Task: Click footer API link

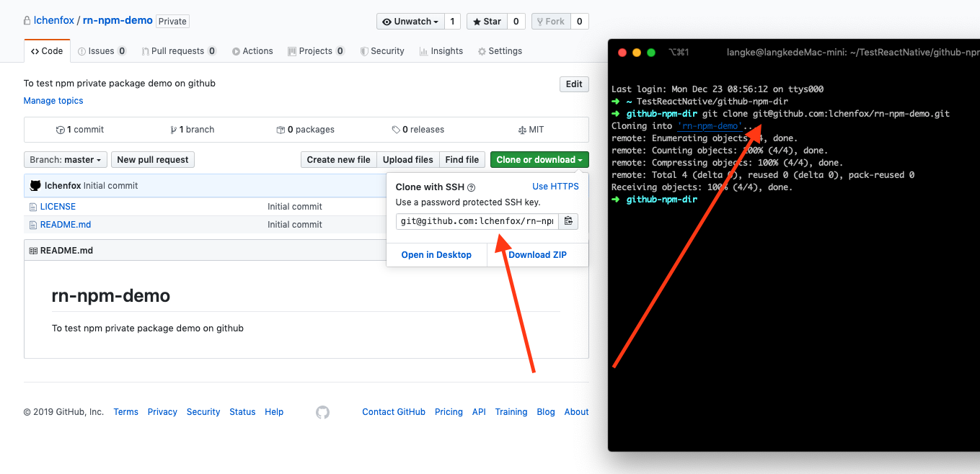Action: point(479,412)
